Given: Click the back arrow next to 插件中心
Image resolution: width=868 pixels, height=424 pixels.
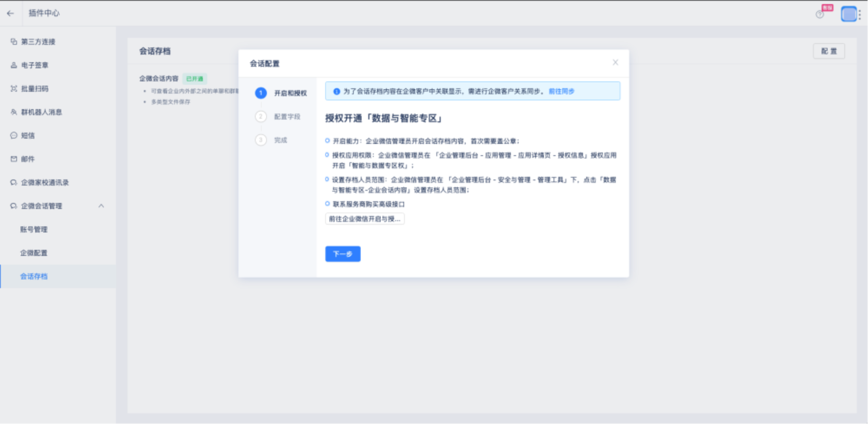Looking at the screenshot, I should click(x=10, y=13).
